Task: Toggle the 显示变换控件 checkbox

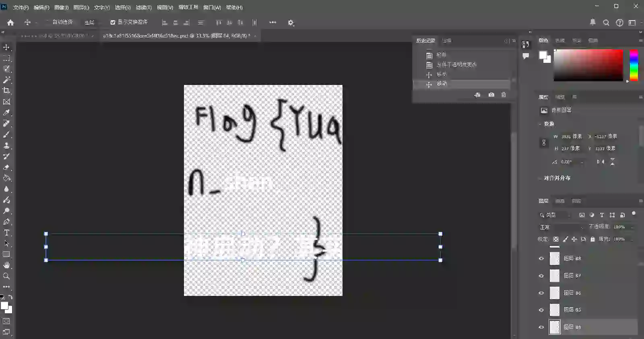Action: pyautogui.click(x=113, y=23)
